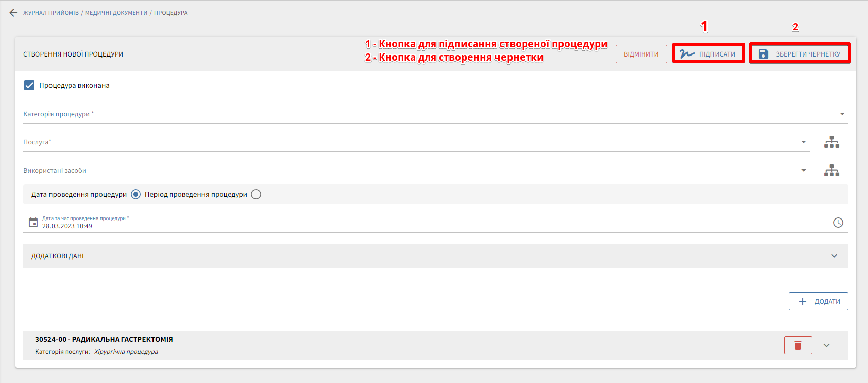Open the Послуга dropdown arrow

(x=803, y=142)
